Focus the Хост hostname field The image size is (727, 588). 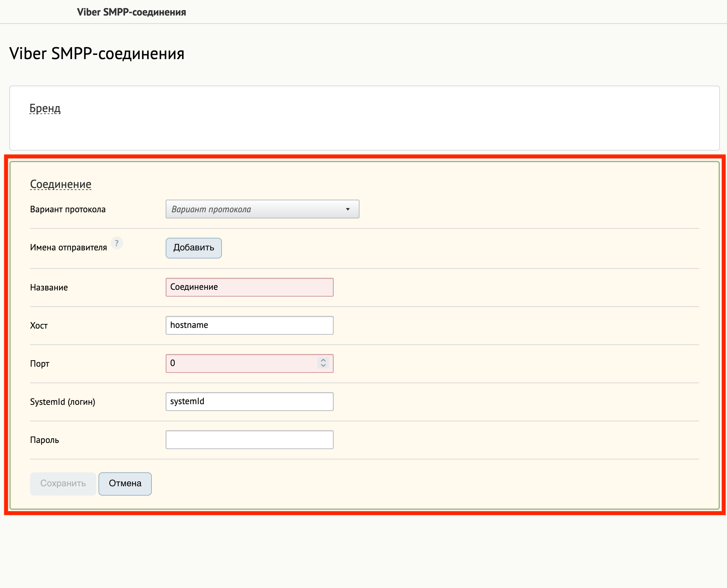click(x=249, y=325)
